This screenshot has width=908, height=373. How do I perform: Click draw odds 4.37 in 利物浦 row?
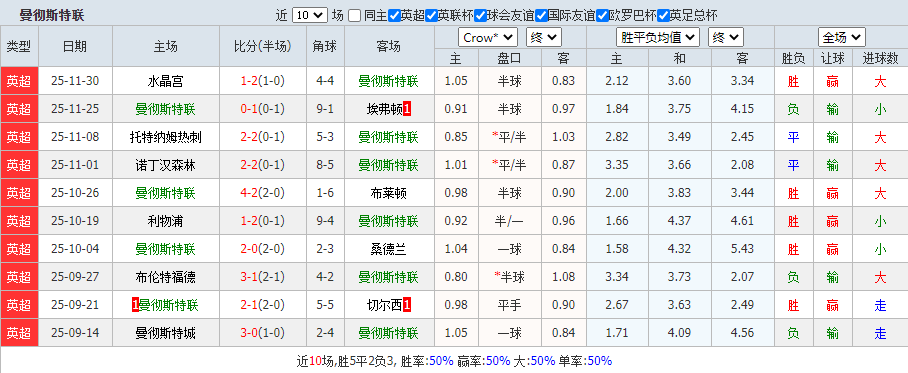(679, 221)
